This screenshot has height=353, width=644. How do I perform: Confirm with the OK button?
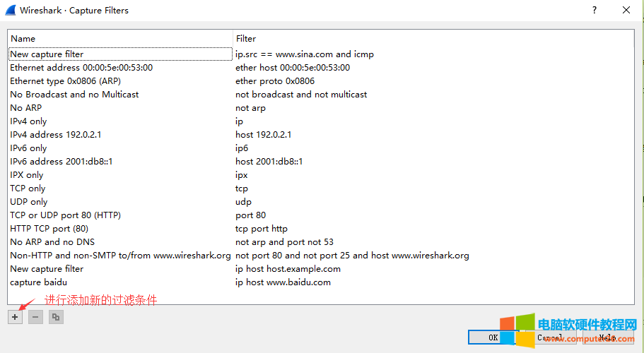[x=493, y=337]
